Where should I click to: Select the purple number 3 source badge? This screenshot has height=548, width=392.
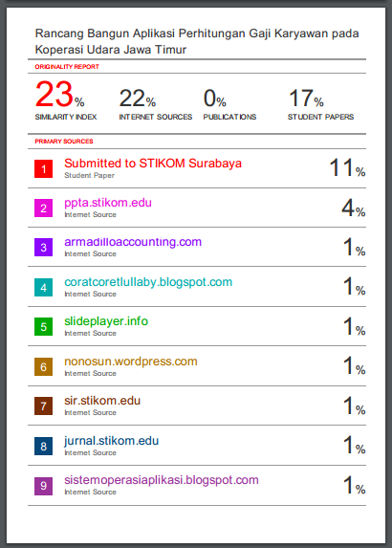43,248
